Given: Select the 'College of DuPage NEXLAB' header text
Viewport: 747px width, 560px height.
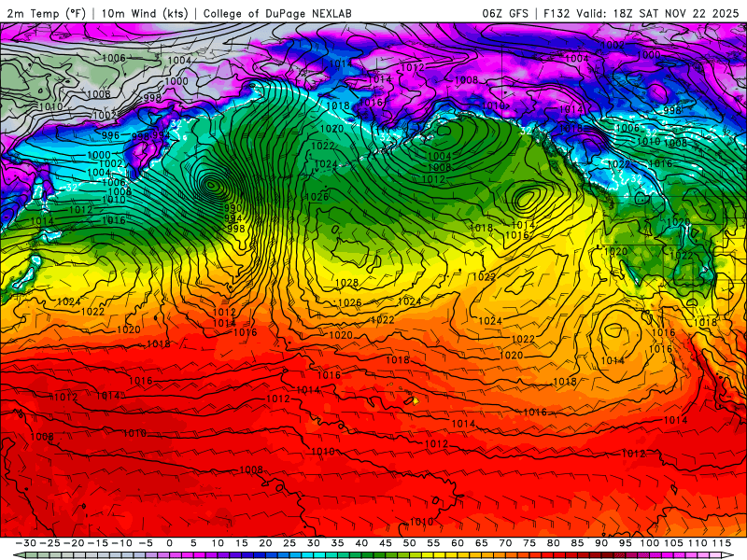Looking at the screenshot, I should 277,13.
